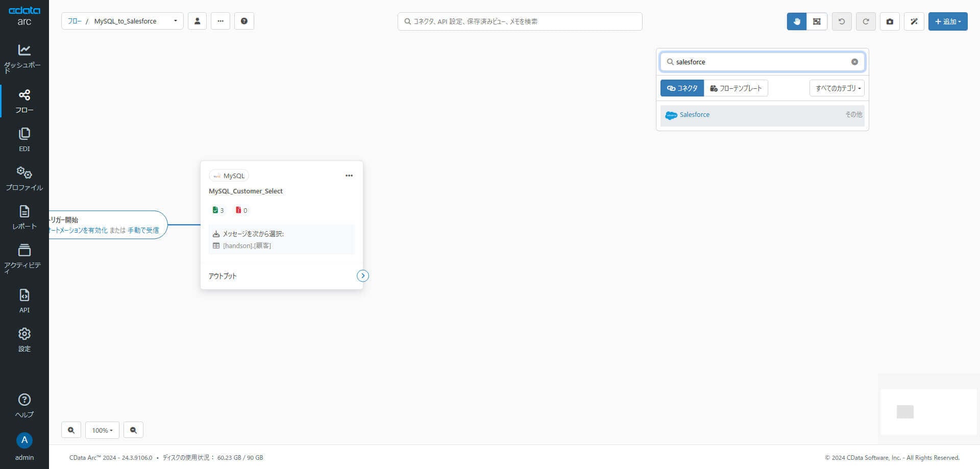Click the MySQL badge on the connector card
The height and width of the screenshot is (469, 980).
click(229, 176)
